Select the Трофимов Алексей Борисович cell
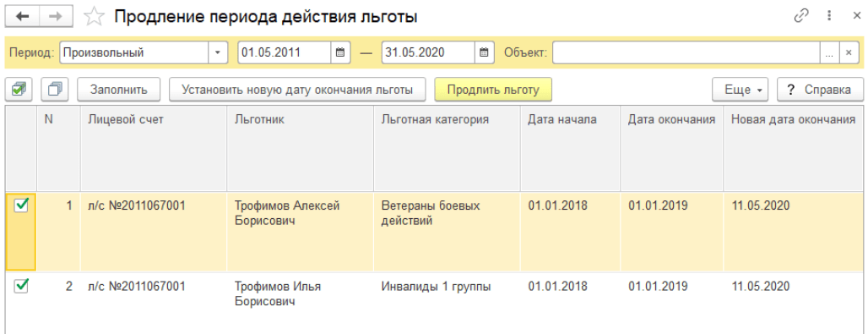 300,232
